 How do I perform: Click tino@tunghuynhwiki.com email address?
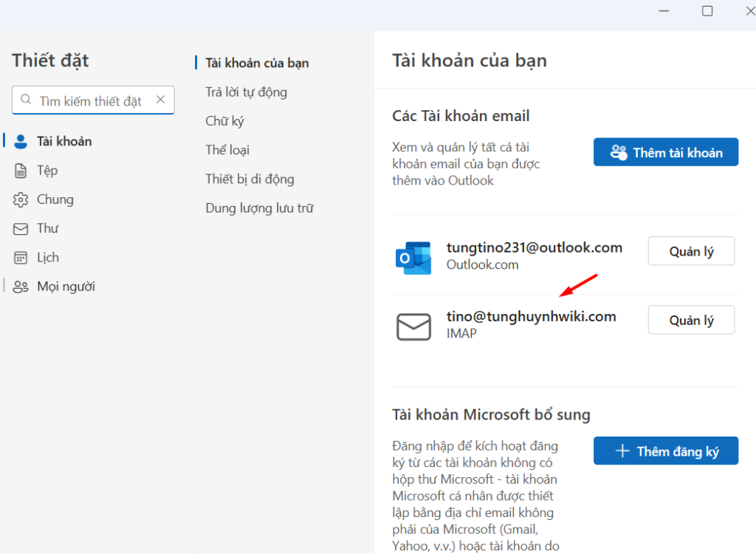(x=532, y=317)
